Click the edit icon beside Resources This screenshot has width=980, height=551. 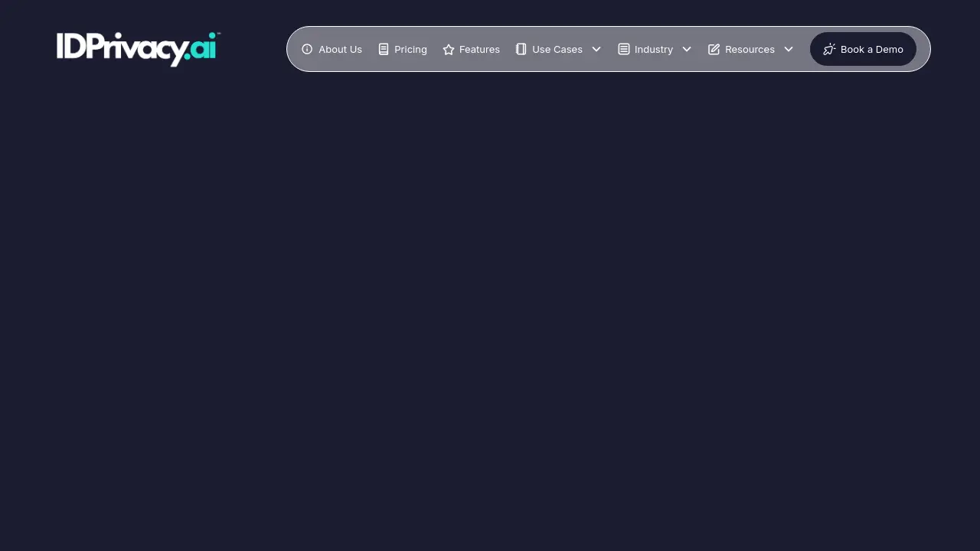[x=714, y=49]
